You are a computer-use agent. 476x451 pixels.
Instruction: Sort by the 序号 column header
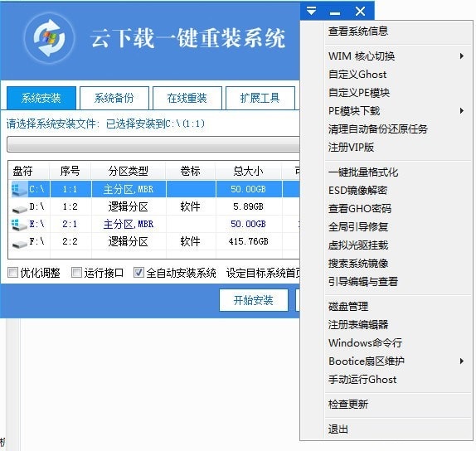(x=70, y=171)
